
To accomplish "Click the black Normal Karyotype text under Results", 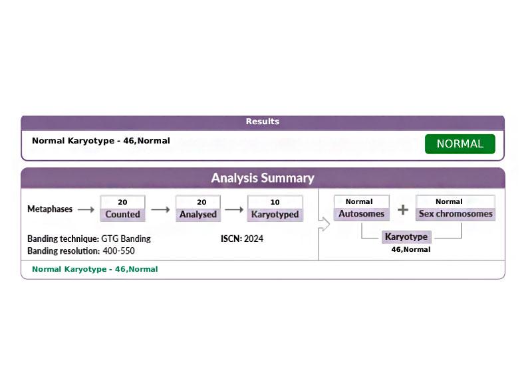I will 101,140.
